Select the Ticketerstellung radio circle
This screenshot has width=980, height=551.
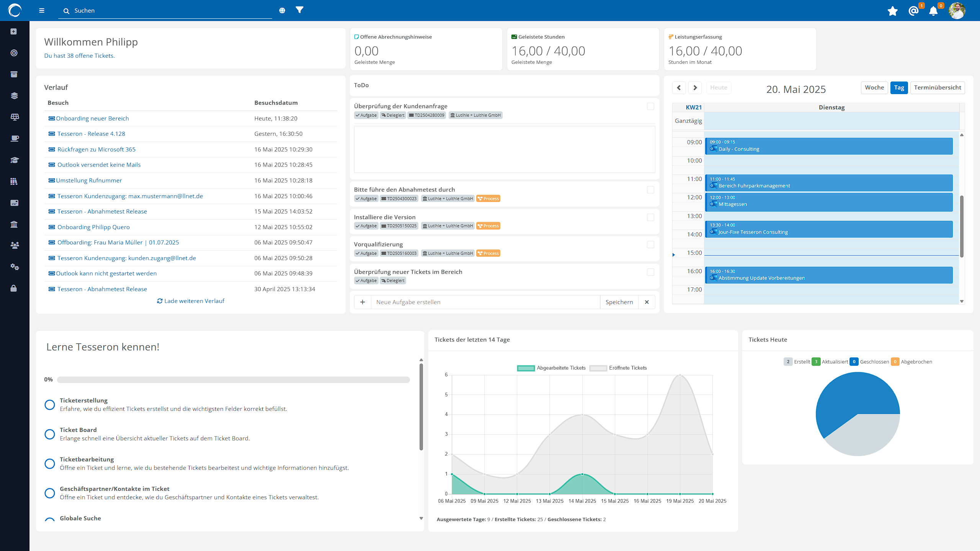click(50, 404)
